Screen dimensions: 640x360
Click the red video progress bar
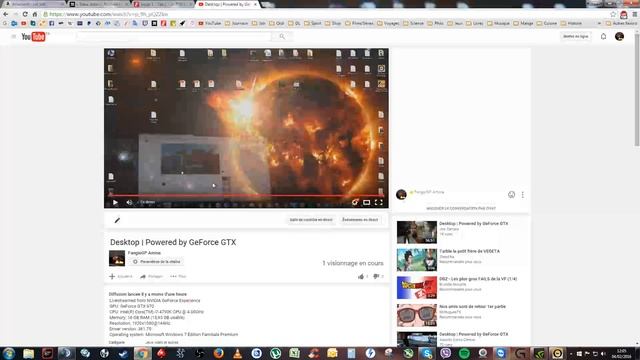point(246,196)
